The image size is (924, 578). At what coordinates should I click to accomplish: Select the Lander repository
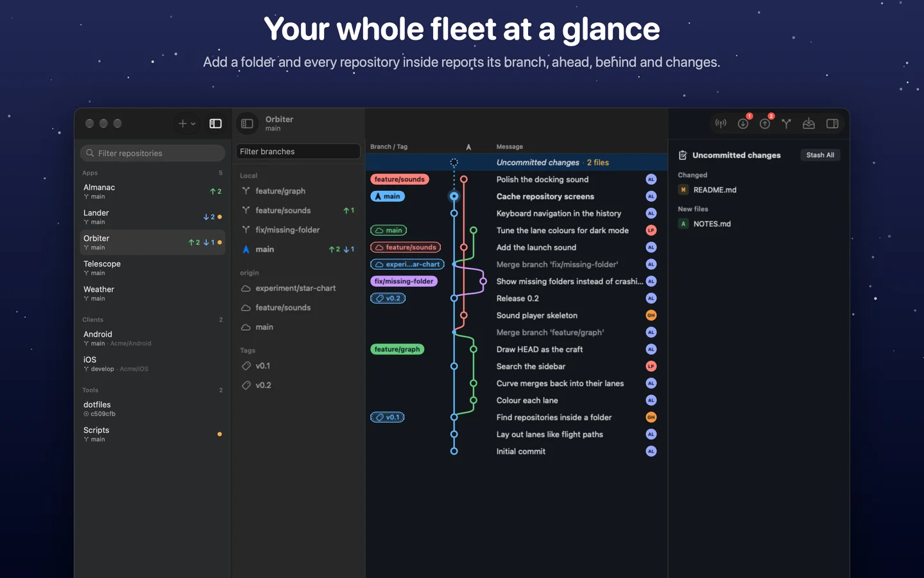153,217
